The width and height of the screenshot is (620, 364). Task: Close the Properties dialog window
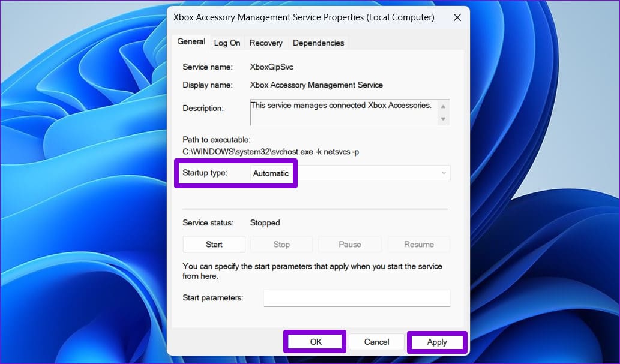(x=457, y=17)
